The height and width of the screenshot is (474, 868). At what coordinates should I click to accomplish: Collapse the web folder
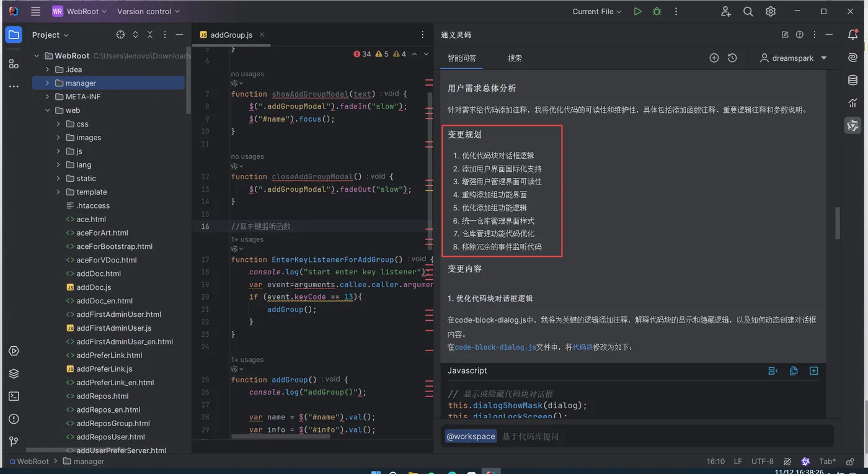(x=47, y=110)
